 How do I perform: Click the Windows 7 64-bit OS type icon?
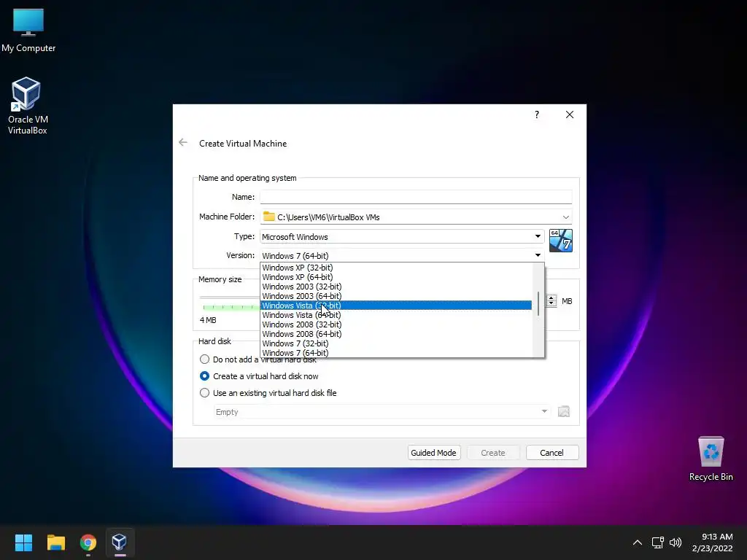(561, 241)
